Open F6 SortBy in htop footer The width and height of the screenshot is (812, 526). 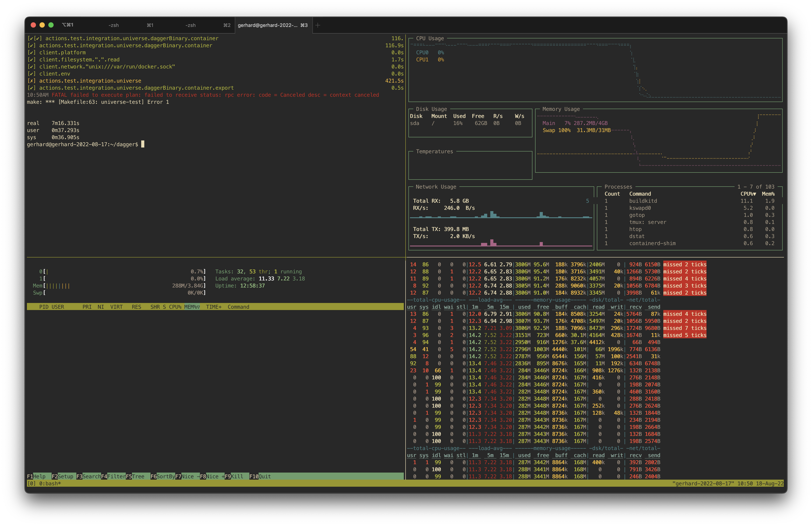(x=163, y=476)
